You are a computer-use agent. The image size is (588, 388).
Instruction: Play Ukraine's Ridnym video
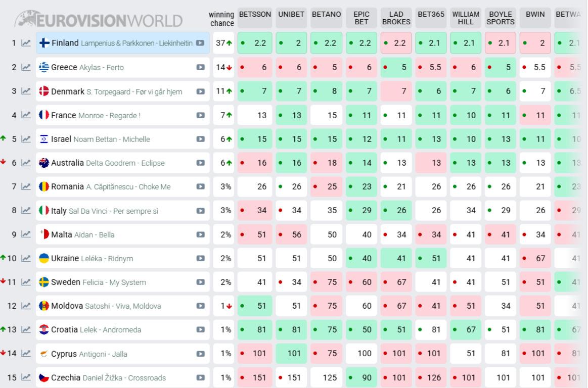(200, 258)
